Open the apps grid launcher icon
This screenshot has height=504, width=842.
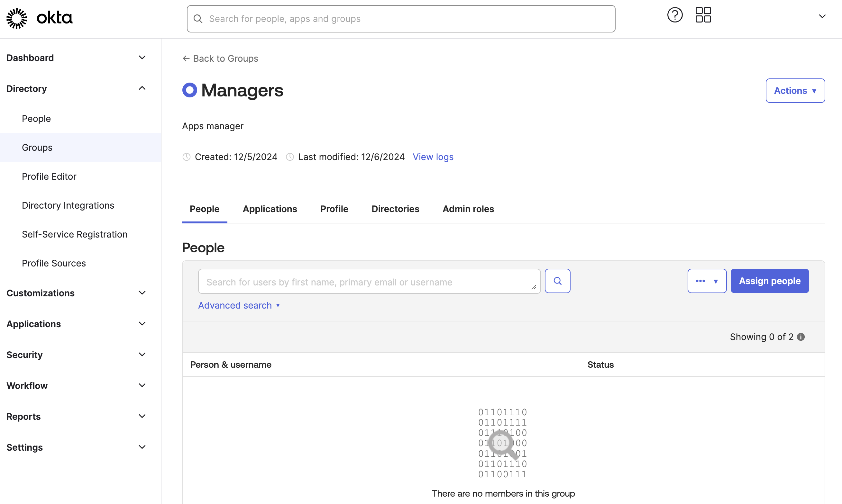703,14
